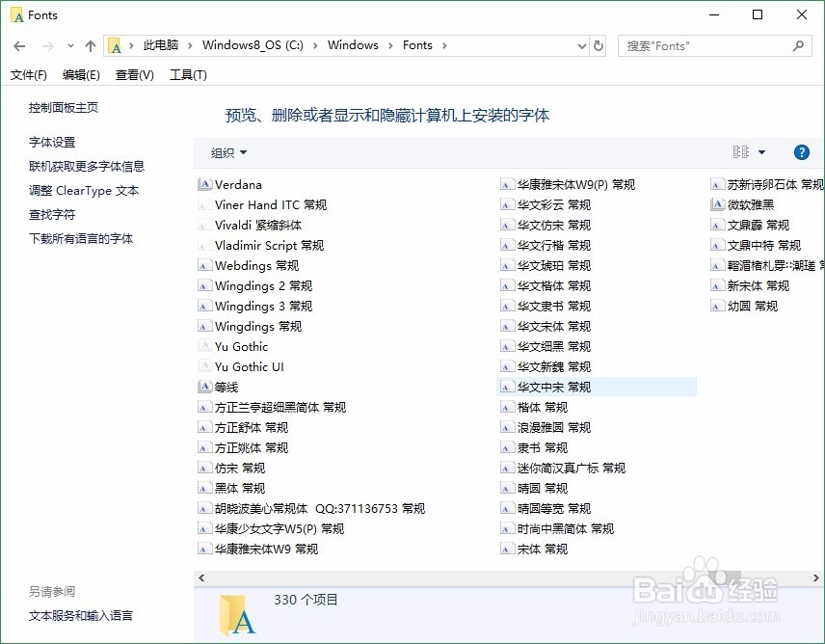Go back using the back arrow

coord(19,46)
